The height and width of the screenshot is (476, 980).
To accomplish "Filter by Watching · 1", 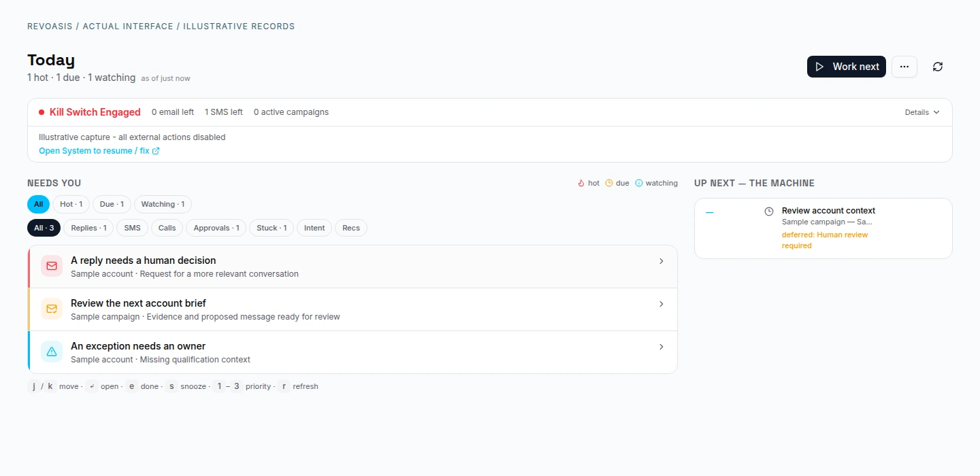I will pos(163,204).
